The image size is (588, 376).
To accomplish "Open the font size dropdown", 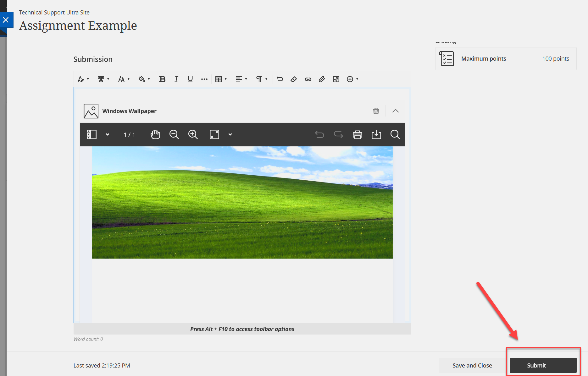I will (x=124, y=79).
